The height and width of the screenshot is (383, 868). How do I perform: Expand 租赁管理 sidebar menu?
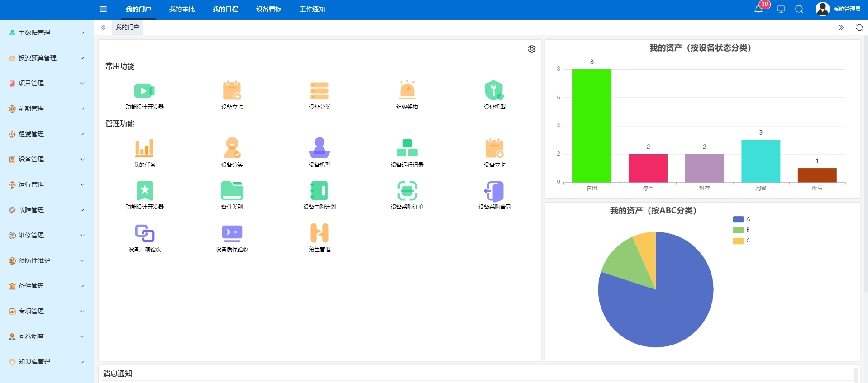(x=47, y=134)
